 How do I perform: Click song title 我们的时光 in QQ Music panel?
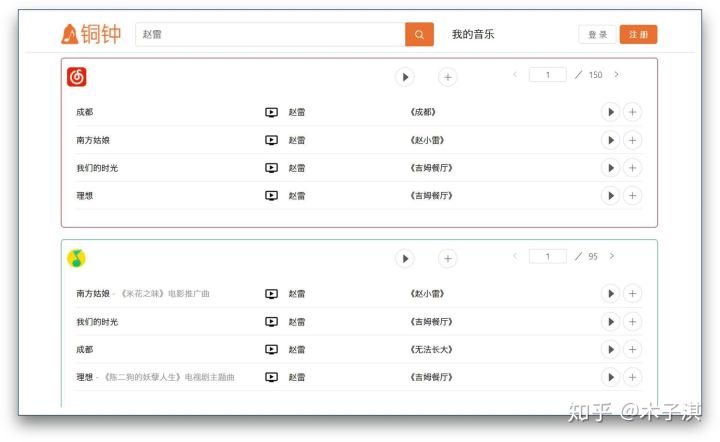[97, 322]
